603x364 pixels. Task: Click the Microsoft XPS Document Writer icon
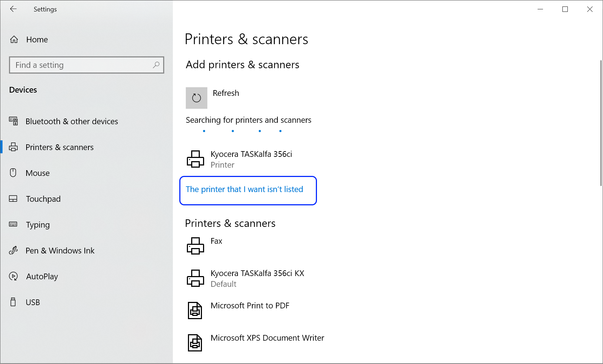[195, 343]
